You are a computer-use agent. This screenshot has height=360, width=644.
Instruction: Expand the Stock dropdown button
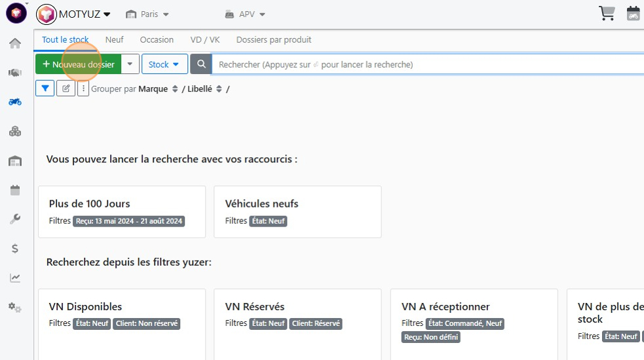(164, 64)
